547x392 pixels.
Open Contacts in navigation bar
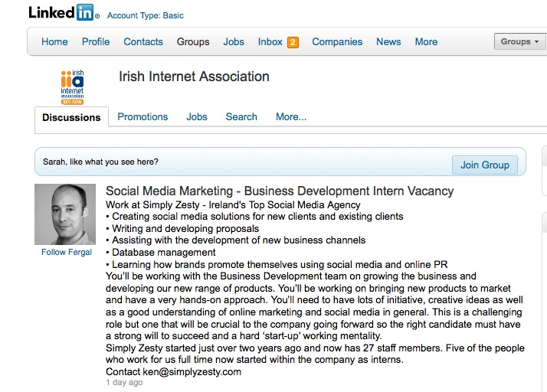coord(143,42)
